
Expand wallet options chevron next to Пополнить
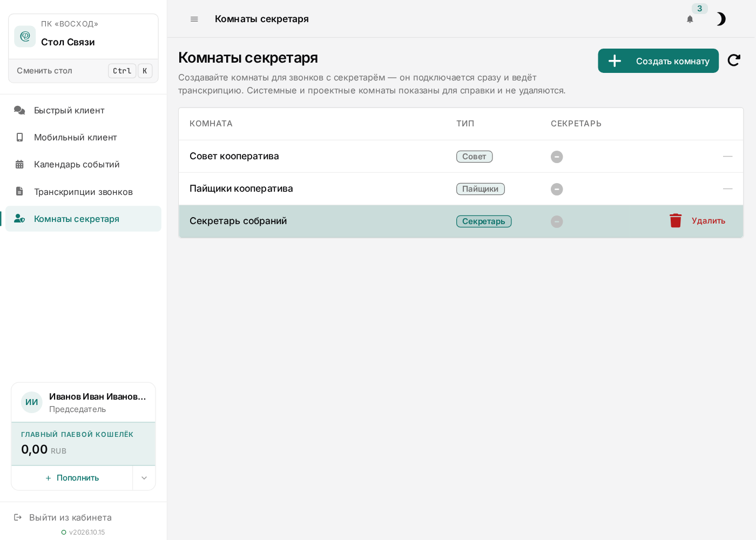pyautogui.click(x=144, y=478)
